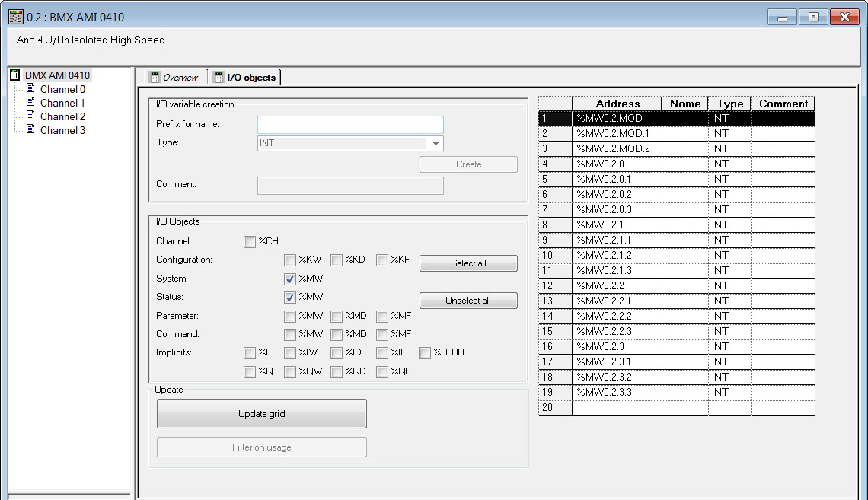Select the %MW0.2.MOD.1 address cell
This screenshot has width=868, height=500.
pyautogui.click(x=617, y=134)
